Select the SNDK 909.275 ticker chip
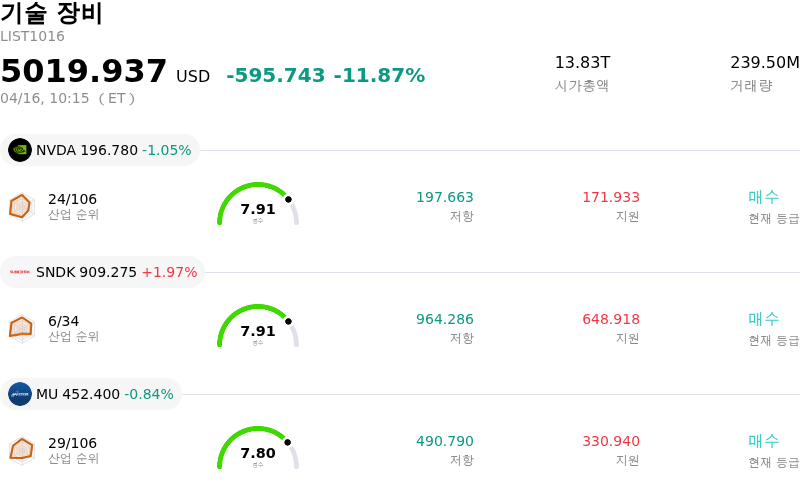 [x=102, y=272]
